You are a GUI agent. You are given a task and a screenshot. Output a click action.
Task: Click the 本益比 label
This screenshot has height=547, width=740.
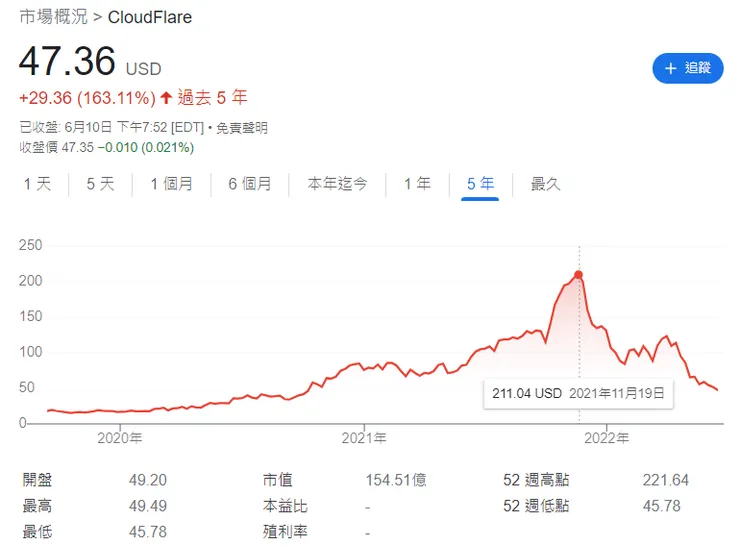[x=285, y=506]
